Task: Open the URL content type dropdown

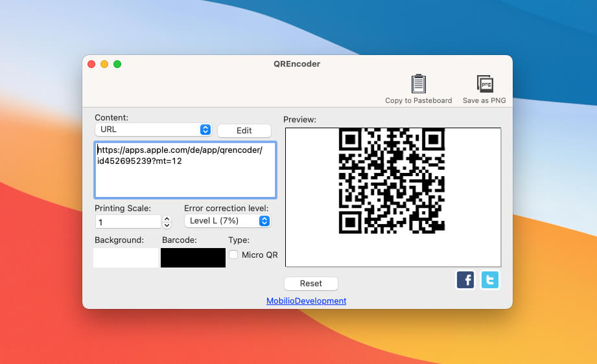Action: [154, 130]
